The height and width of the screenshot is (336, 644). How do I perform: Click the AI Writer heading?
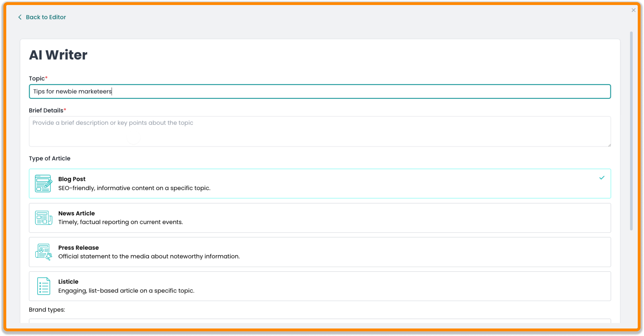pyautogui.click(x=58, y=54)
